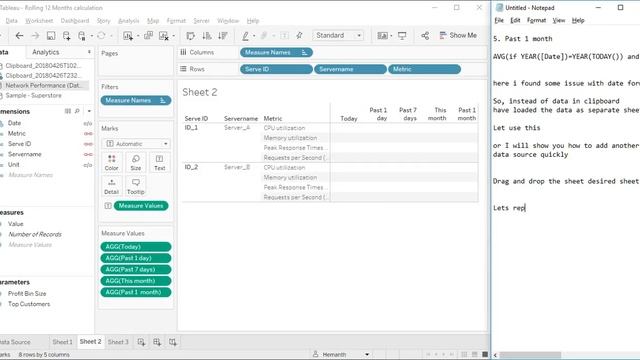Select Network Performance data source
640x360 pixels.
pos(43,85)
